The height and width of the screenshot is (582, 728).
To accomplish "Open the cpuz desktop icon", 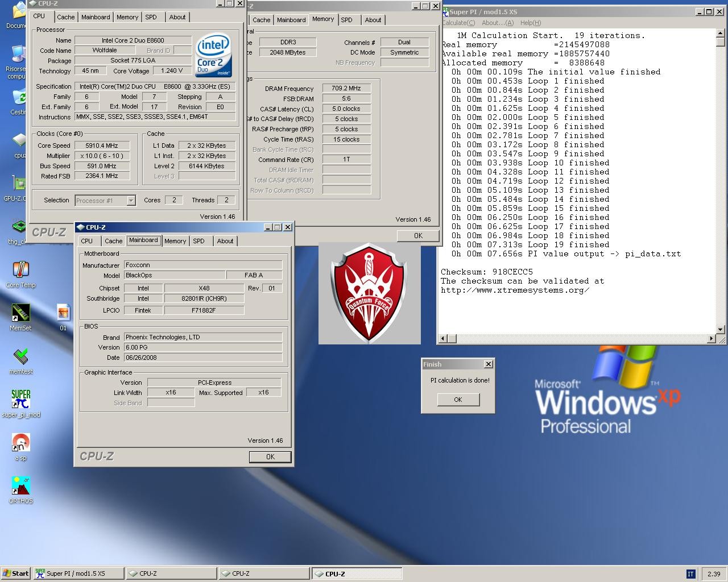I will [x=19, y=144].
